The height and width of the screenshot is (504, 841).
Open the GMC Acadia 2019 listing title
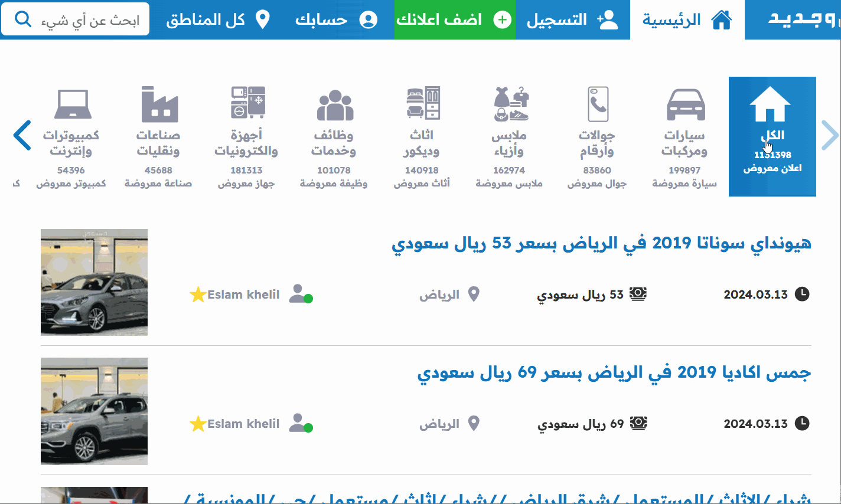click(x=614, y=372)
